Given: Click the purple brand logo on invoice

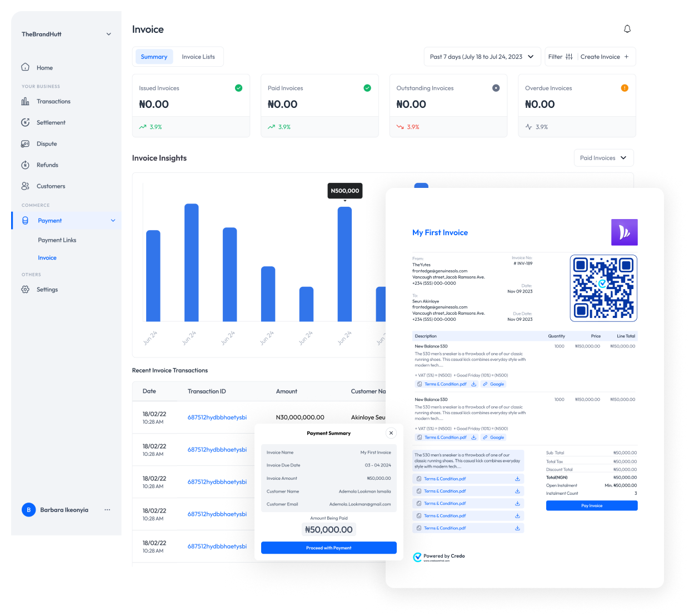Looking at the screenshot, I should [x=625, y=232].
